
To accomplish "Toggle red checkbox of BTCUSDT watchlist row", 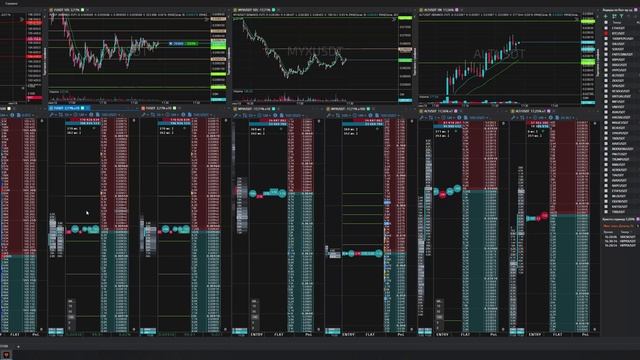I will (x=606, y=33).
